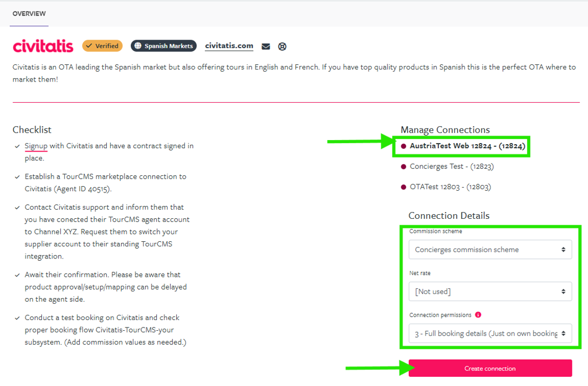Viewport: 588px width, 386px height.
Task: Click the support lifebuoy icon
Action: [283, 47]
